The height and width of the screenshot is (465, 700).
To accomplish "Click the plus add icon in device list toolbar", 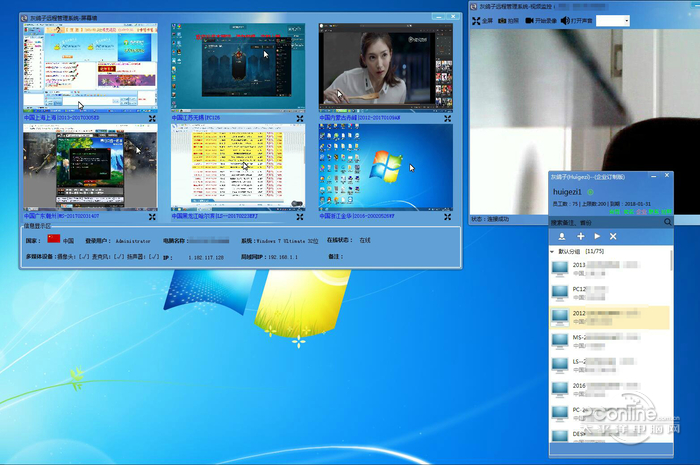I will pos(580,236).
